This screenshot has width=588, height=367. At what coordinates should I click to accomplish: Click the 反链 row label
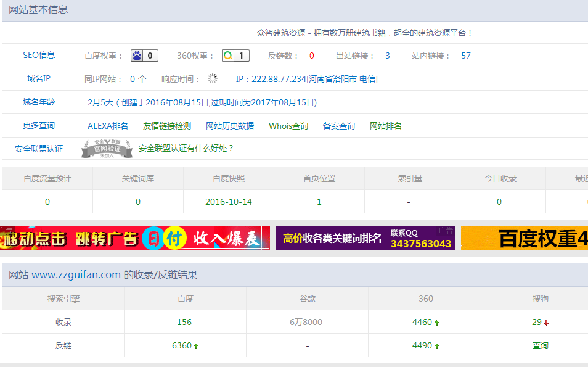pyautogui.click(x=63, y=345)
